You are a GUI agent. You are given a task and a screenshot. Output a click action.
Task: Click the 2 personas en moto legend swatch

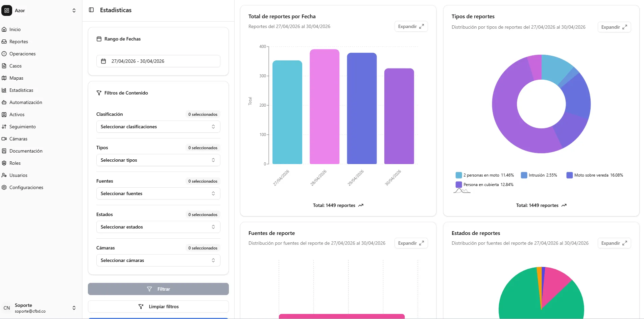point(459,175)
